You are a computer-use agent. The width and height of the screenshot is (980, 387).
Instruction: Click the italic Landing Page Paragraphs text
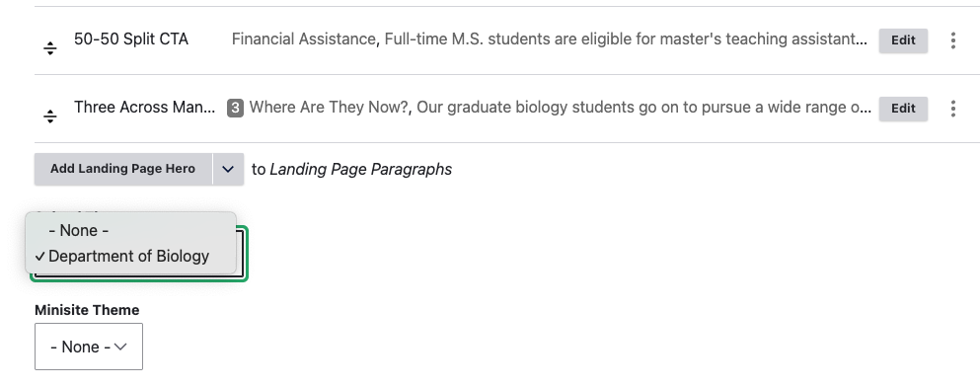click(360, 170)
